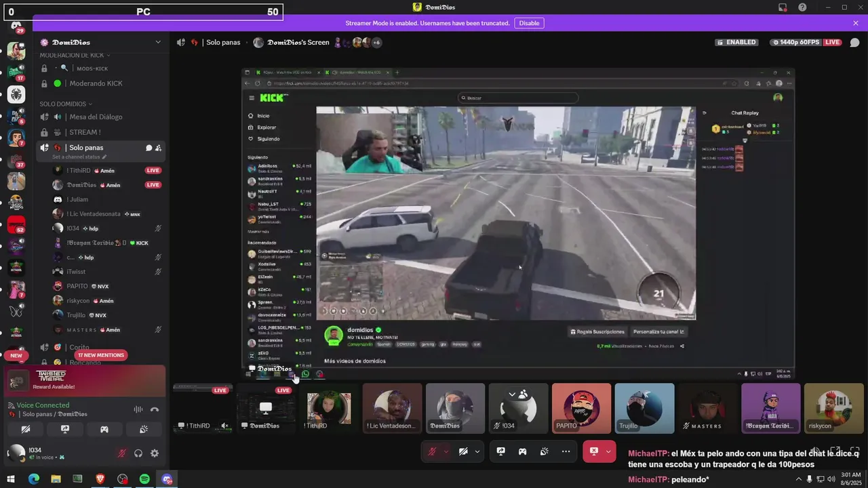Mute the ! TithiRD stream tile audio
This screenshot has width=868, height=488.
point(224,426)
